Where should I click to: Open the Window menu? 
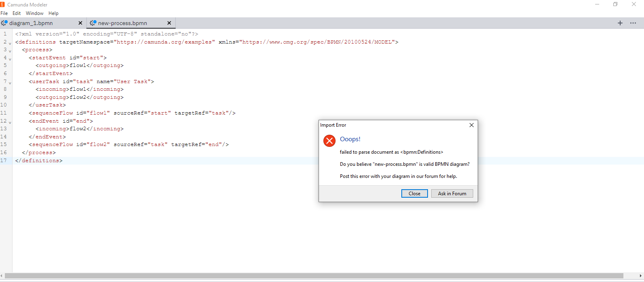[x=35, y=13]
